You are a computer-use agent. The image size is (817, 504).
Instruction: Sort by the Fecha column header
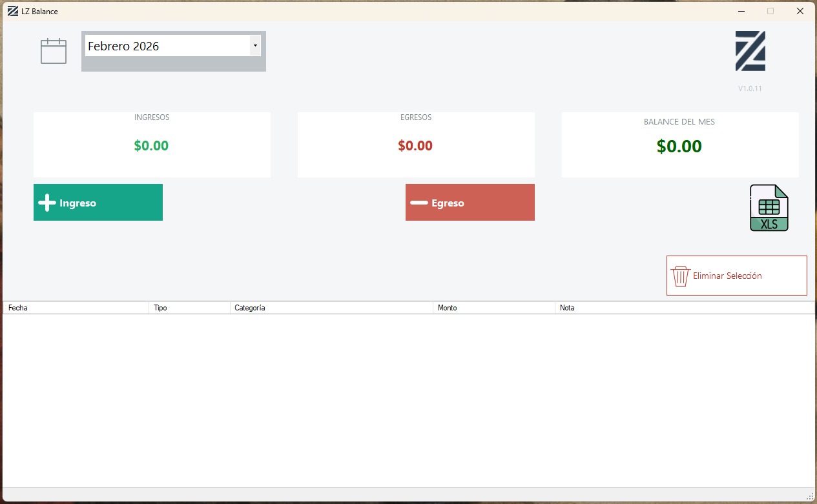click(x=76, y=308)
